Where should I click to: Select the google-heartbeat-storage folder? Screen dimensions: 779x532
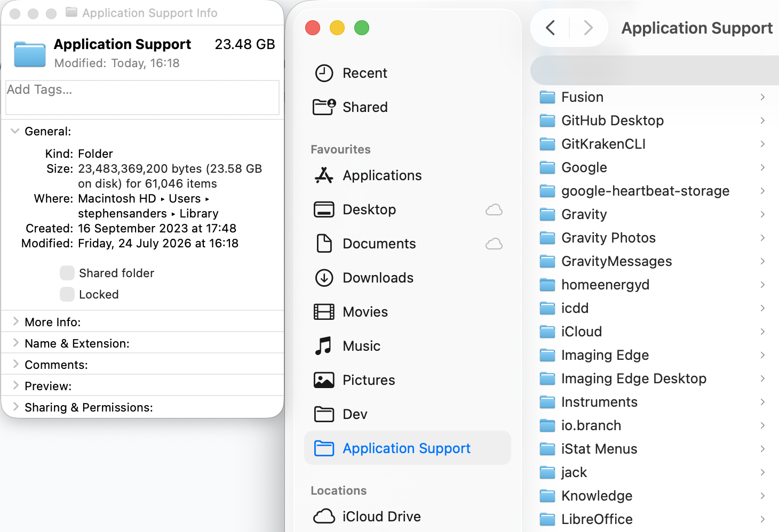click(655, 191)
